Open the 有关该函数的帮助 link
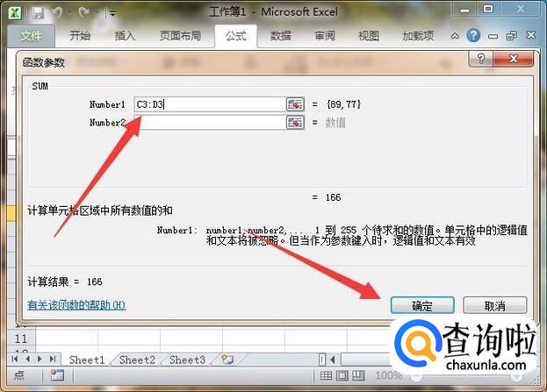The image size is (547, 392). click(x=76, y=305)
